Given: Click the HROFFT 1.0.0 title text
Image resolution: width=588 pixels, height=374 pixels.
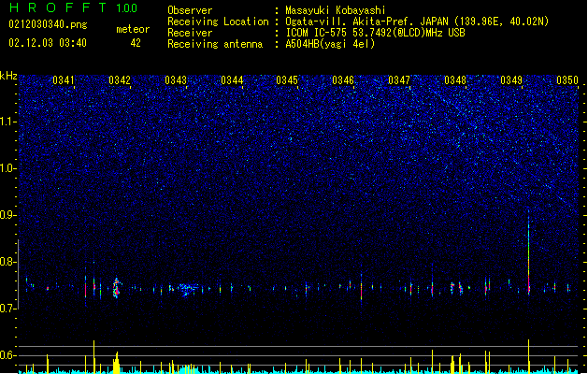Looking at the screenshot, I should coord(73,7).
